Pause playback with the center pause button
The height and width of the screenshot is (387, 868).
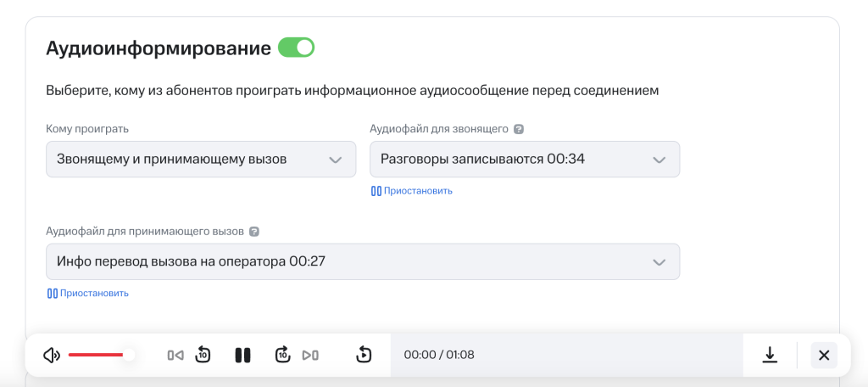click(x=242, y=356)
